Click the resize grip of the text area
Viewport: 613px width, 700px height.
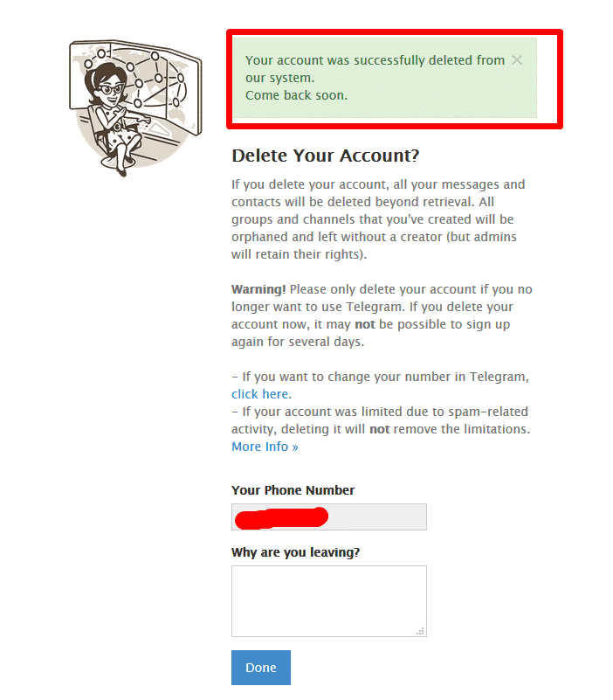pos(420,631)
